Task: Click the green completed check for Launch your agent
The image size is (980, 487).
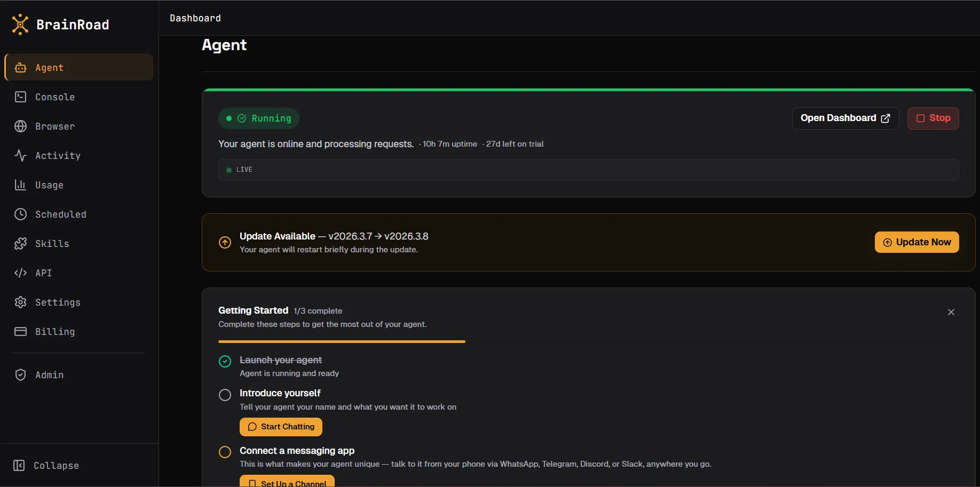Action: coord(225,361)
